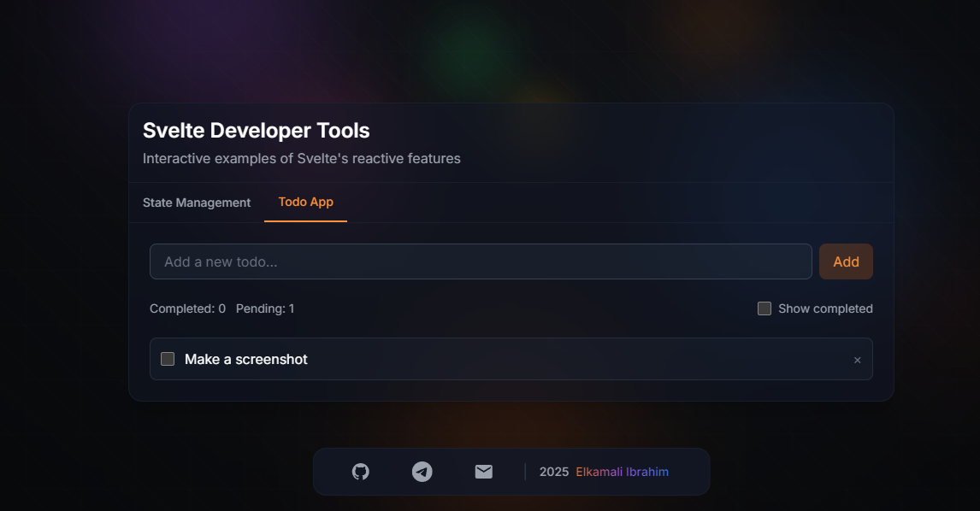Image resolution: width=980 pixels, height=511 pixels.
Task: Click the email envelope icon in footer
Action: pyautogui.click(x=484, y=472)
